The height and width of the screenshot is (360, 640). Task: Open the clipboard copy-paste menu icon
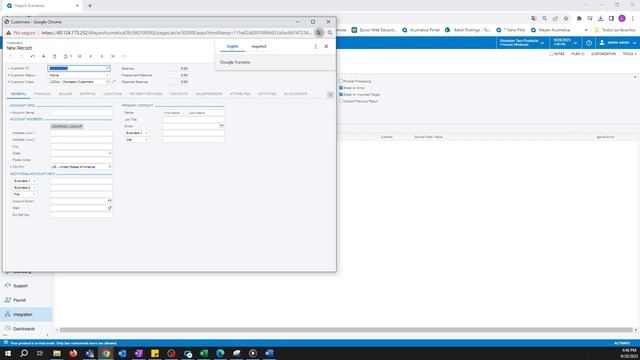(x=67, y=56)
